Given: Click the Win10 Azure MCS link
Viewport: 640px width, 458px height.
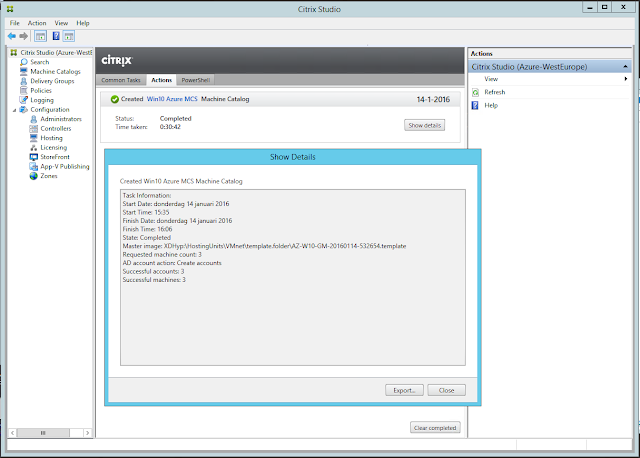Looking at the screenshot, I should [172, 99].
